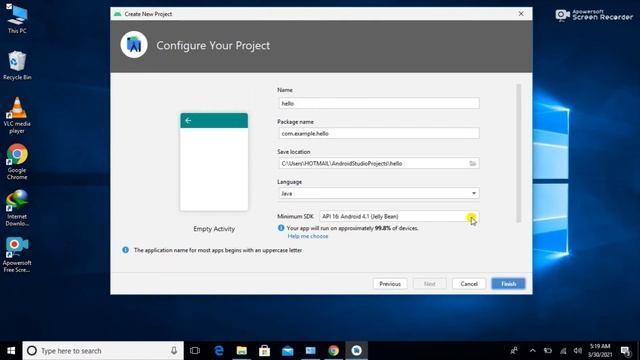Launch Google Chrome desktop shortcut
640x360 pixels.
point(17,162)
